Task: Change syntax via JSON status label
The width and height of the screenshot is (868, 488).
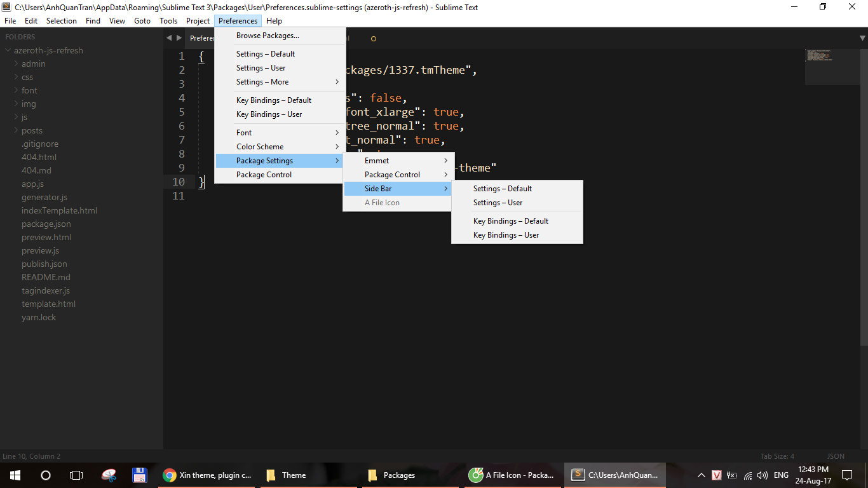Action: (x=836, y=456)
